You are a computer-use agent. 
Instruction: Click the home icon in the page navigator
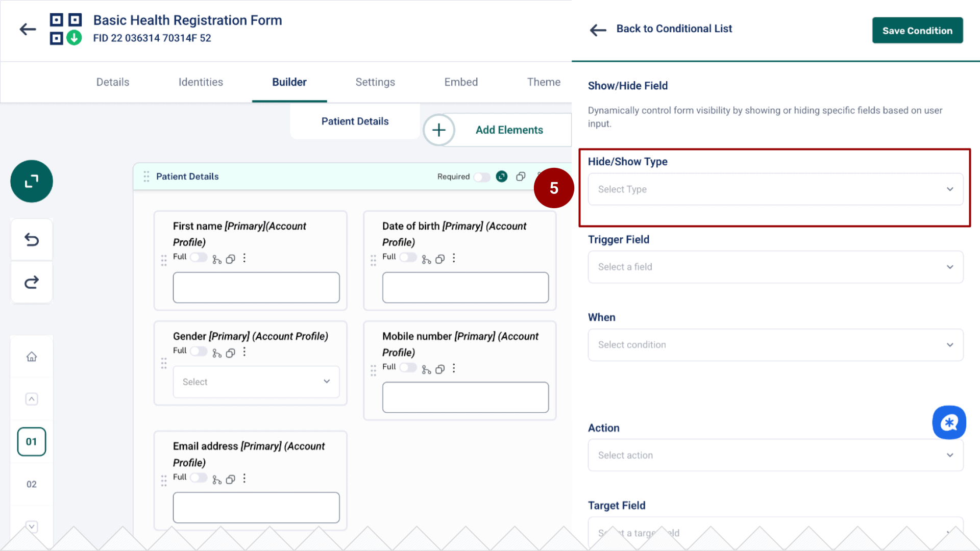point(31,357)
